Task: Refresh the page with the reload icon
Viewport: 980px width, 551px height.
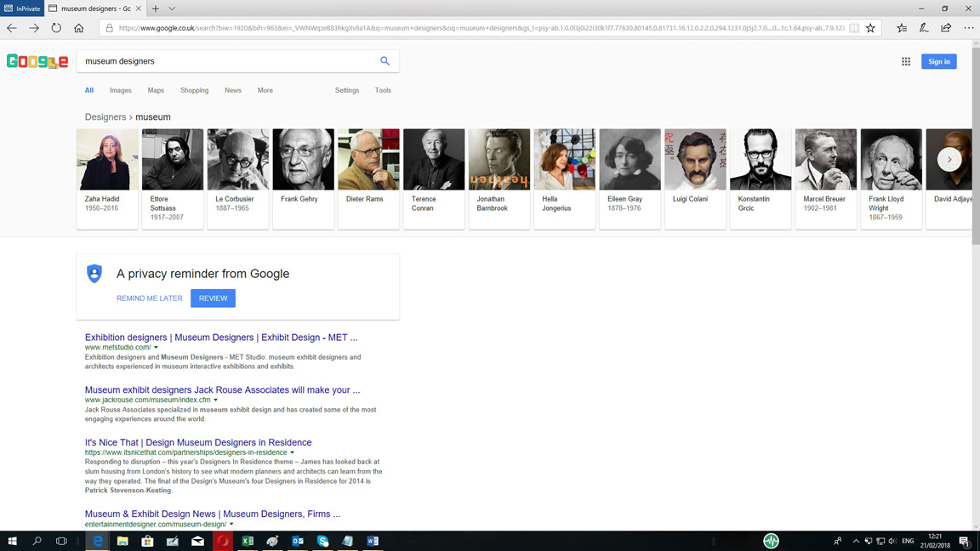Action: tap(56, 28)
